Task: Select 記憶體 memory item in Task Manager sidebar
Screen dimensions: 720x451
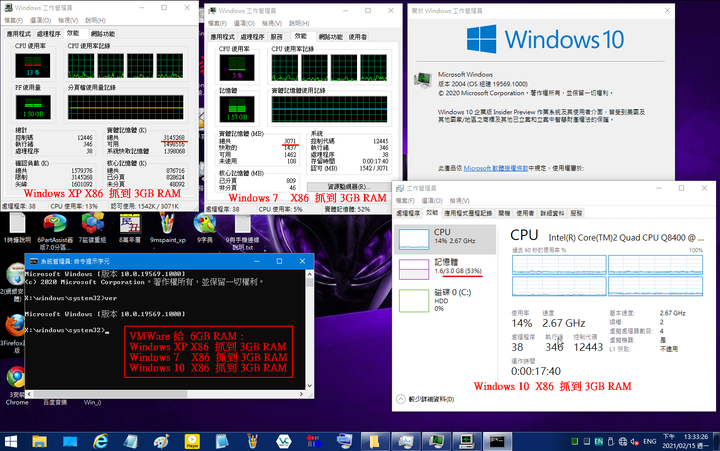Action: (x=445, y=270)
